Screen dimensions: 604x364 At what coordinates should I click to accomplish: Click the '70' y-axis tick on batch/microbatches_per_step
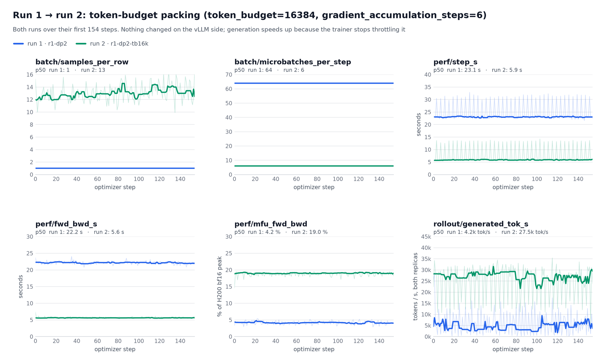(x=229, y=75)
